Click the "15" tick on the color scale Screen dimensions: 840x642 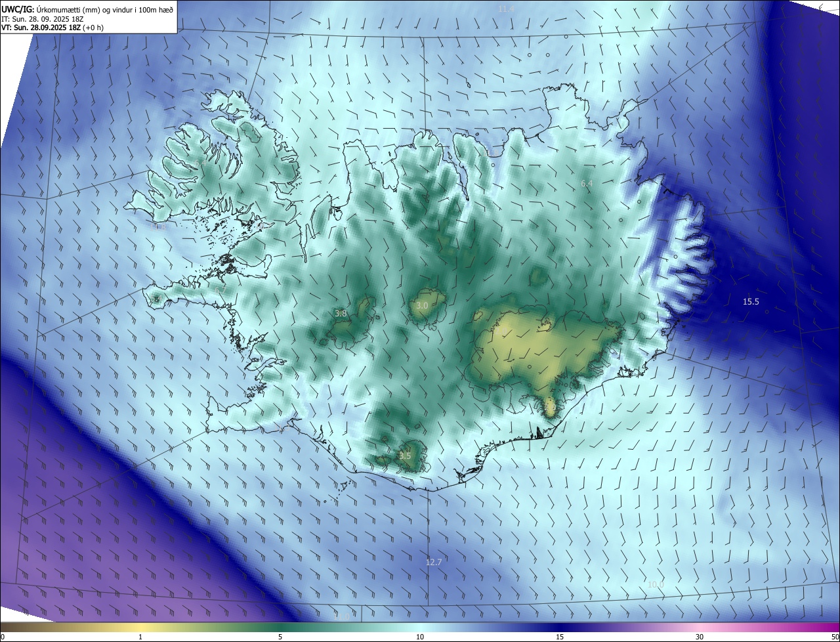(560, 637)
